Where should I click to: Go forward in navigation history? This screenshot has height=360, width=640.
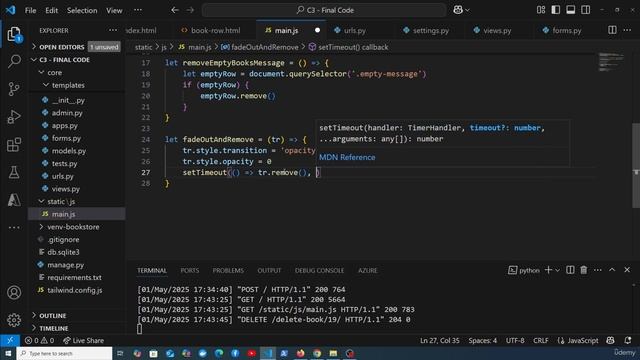click(x=190, y=10)
